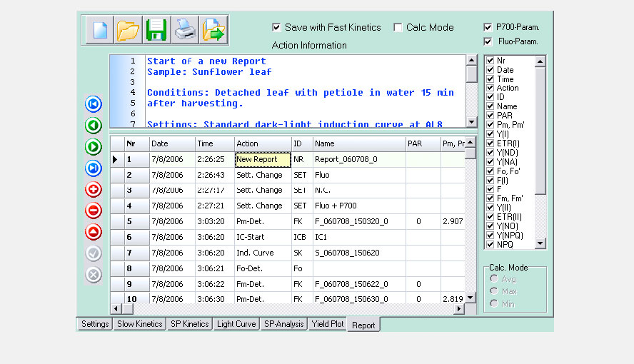634x364 pixels.
Task: Click the comment text area down arrow
Action: [x=471, y=121]
